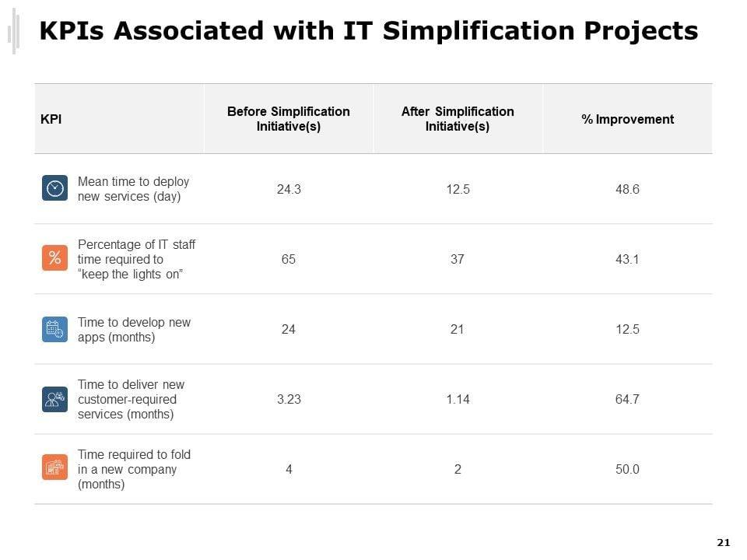The image size is (747, 560).
Task: Click the customer people icon
Action: click(x=54, y=399)
